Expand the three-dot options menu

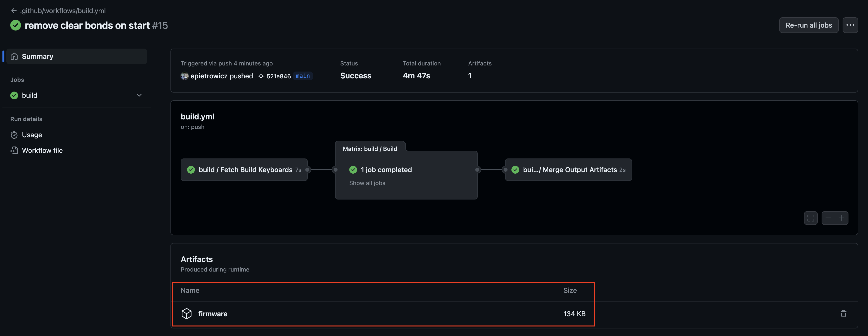pyautogui.click(x=850, y=25)
